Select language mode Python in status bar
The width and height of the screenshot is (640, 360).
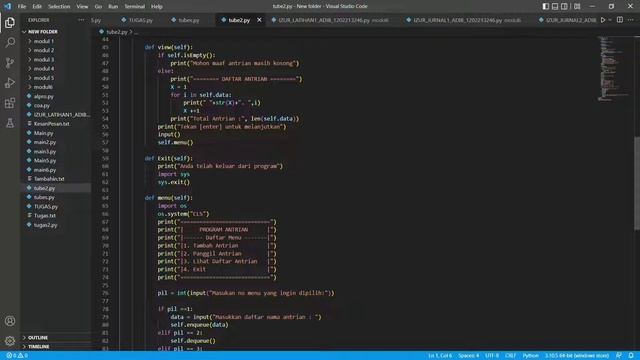tap(531, 356)
